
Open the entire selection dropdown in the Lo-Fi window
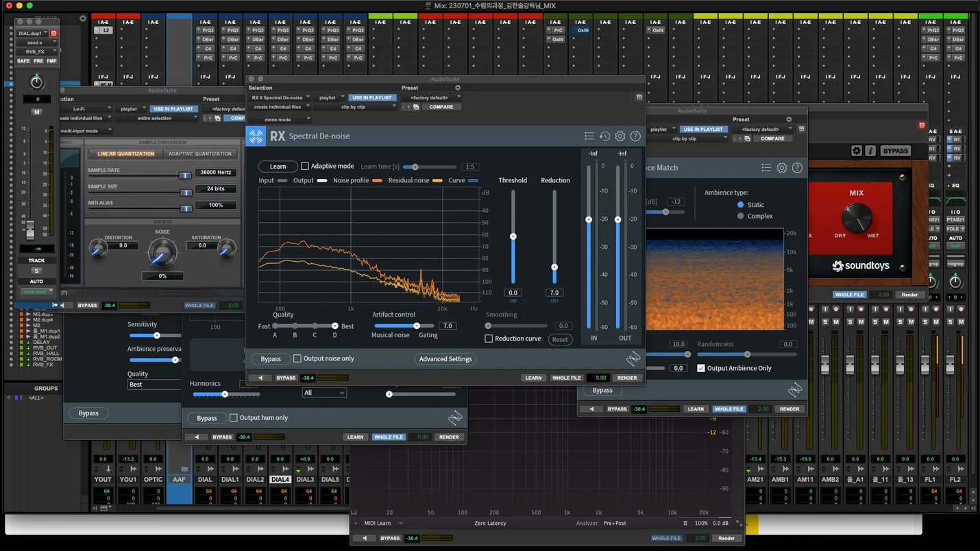point(158,118)
